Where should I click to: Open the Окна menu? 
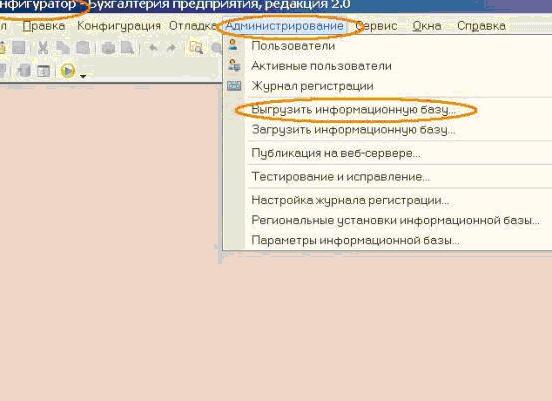point(427,26)
